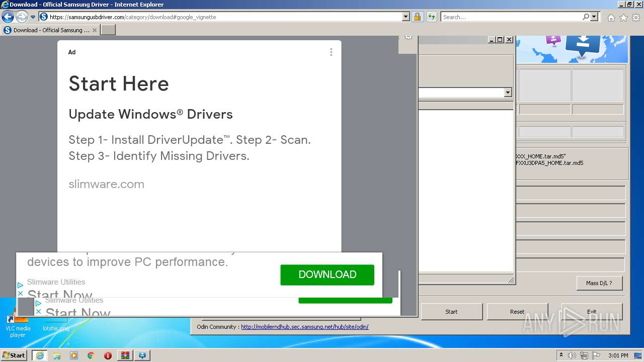Screen dimensions: 644x362
Task: Click the XXX_HOME.tar.md5 file text
Action: pos(541,156)
